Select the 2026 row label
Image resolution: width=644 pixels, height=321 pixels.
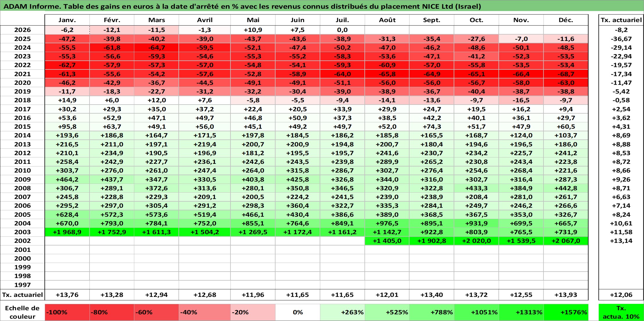point(22,30)
